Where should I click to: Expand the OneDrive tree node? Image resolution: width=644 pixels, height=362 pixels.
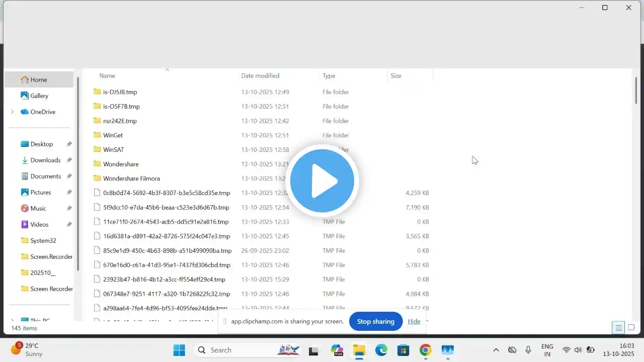pos(12,112)
